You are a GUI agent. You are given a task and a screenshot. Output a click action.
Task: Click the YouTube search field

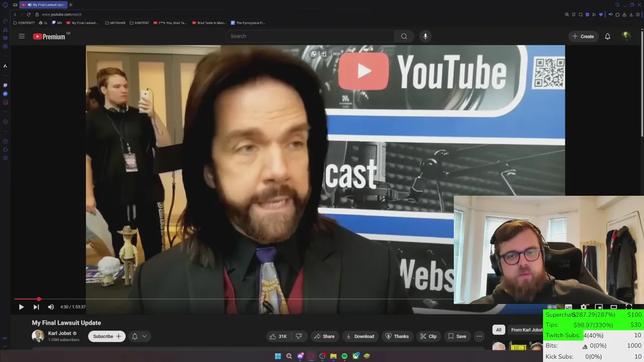coord(309,36)
